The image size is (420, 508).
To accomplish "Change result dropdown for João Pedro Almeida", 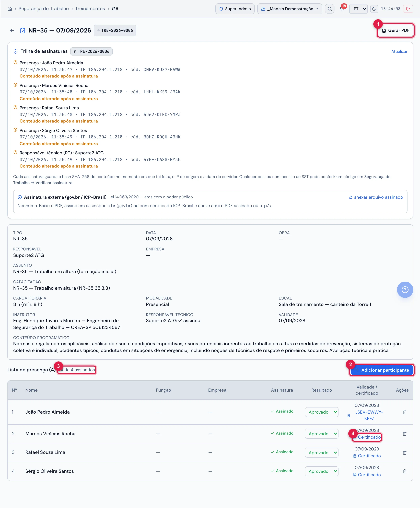I will click(x=322, y=412).
